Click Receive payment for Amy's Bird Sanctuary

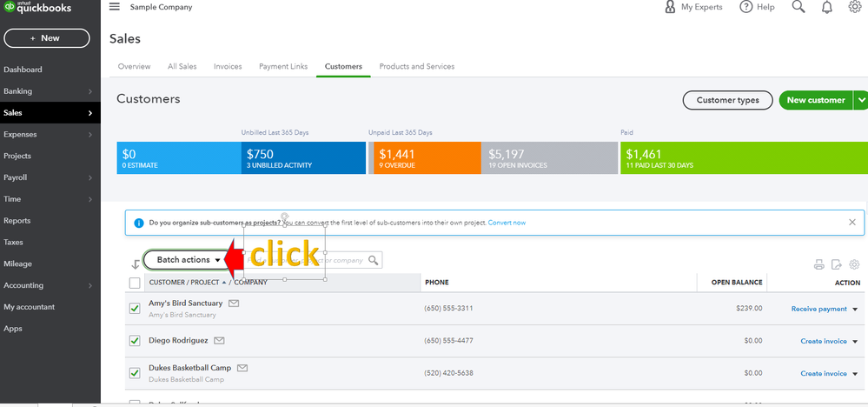pos(818,309)
